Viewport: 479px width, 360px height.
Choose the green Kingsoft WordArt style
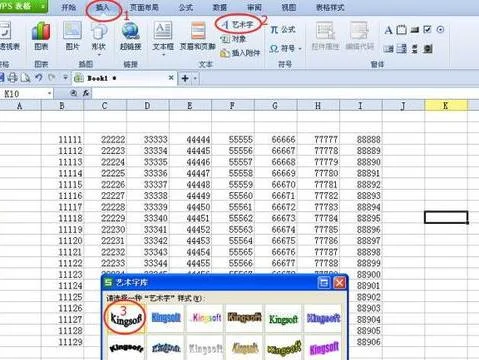(283, 319)
